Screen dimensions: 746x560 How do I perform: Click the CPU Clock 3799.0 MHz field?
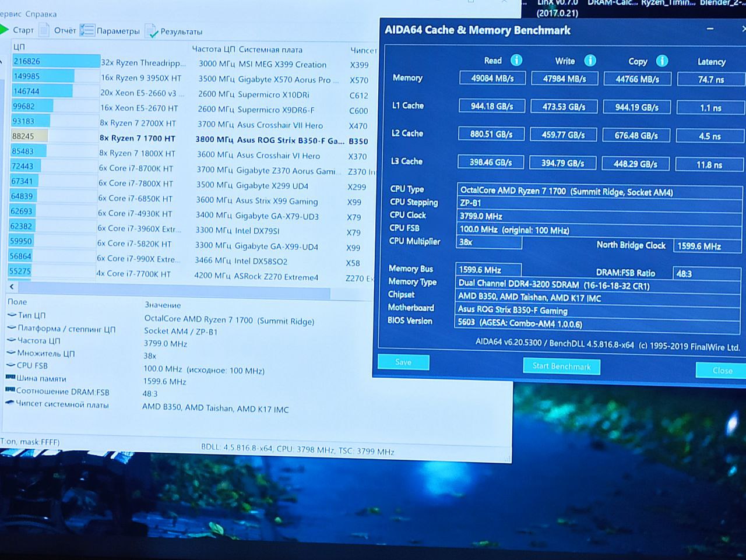point(600,216)
